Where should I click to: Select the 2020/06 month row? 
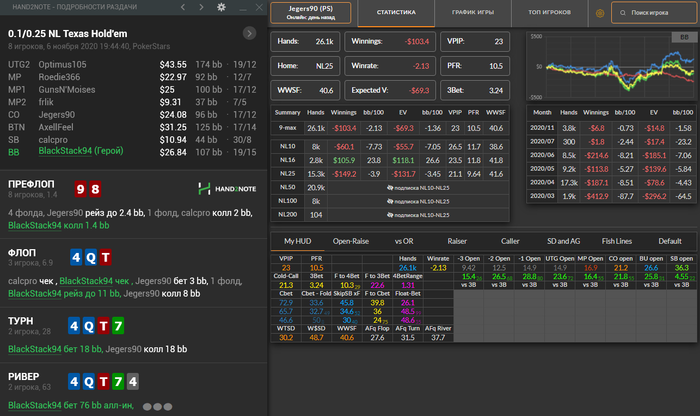(611, 155)
